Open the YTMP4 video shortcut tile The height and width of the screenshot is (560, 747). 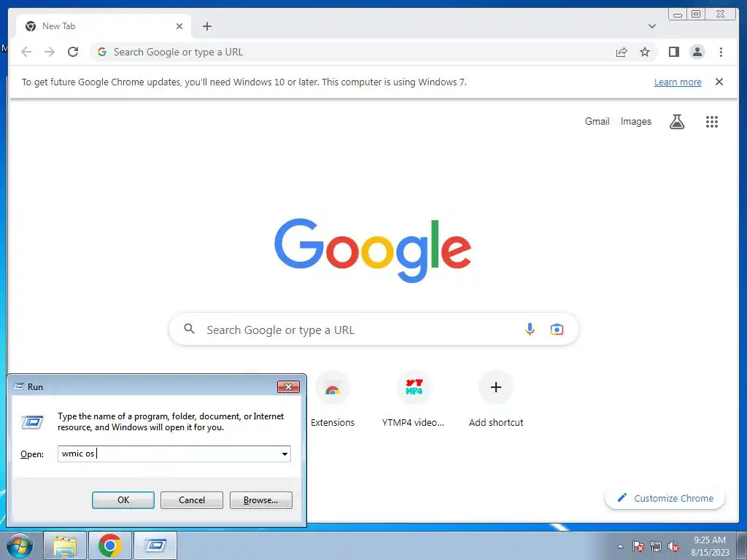click(414, 399)
